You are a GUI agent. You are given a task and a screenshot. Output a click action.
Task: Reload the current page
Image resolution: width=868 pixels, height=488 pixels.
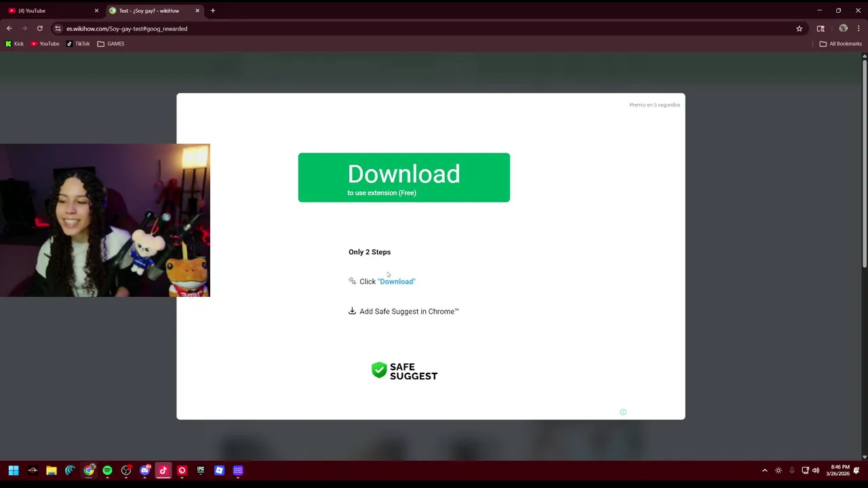tap(40, 28)
